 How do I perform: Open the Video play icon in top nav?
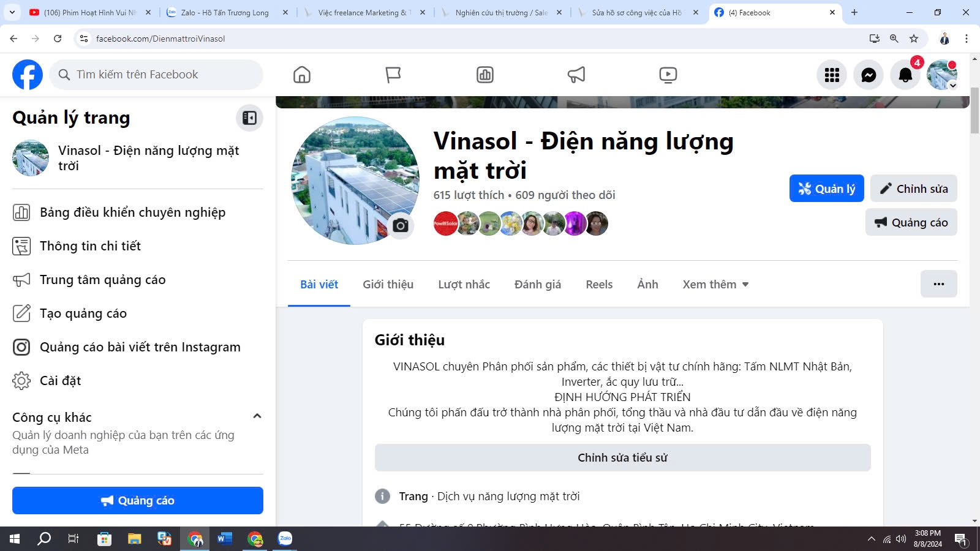(x=668, y=75)
